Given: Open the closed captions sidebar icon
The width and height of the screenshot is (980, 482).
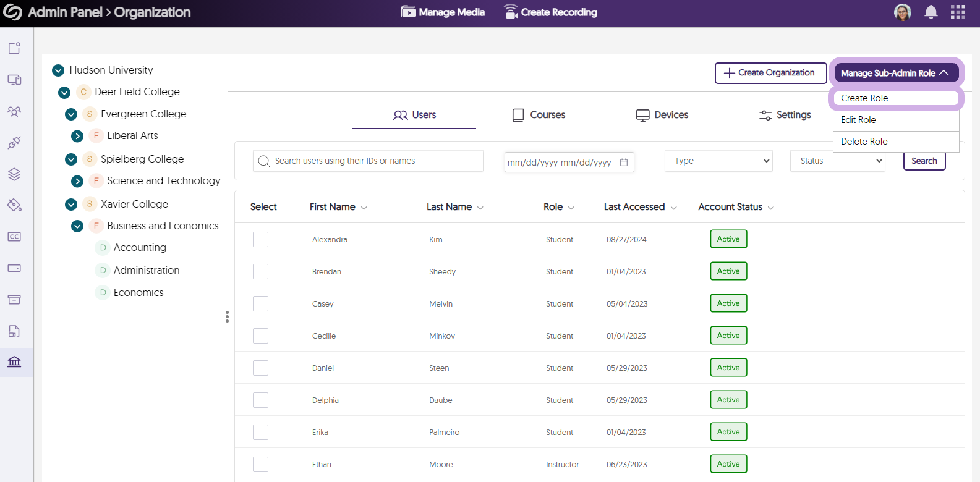Looking at the screenshot, I should coord(14,237).
